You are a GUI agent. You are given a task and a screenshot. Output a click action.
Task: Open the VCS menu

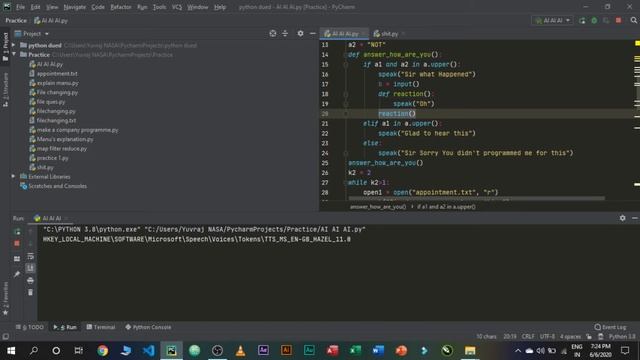[177, 7]
